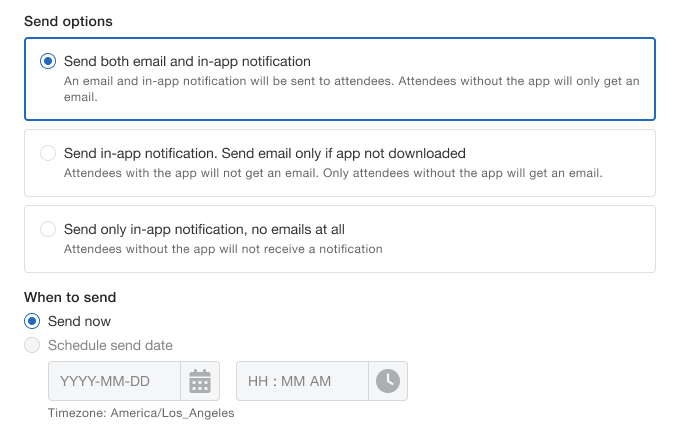Select the email and in-app notification radio button

(48, 61)
